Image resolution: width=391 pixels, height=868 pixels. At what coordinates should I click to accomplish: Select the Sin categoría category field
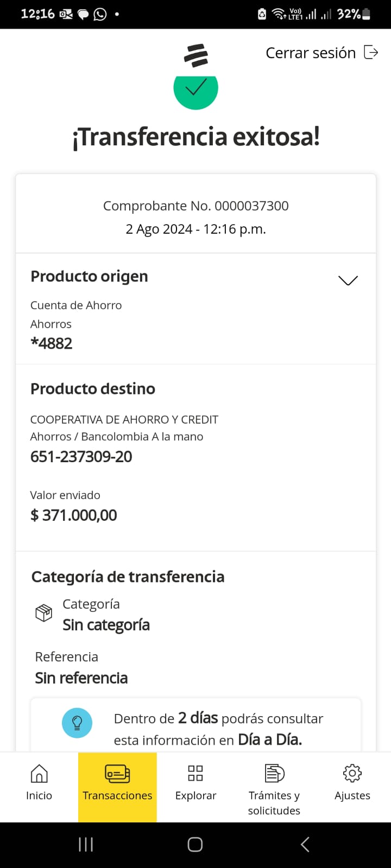pyautogui.click(x=106, y=625)
